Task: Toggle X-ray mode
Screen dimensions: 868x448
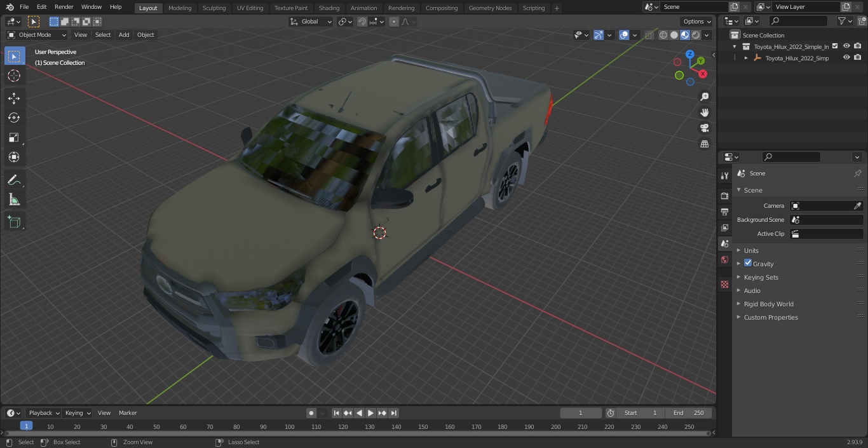Action: click(649, 35)
